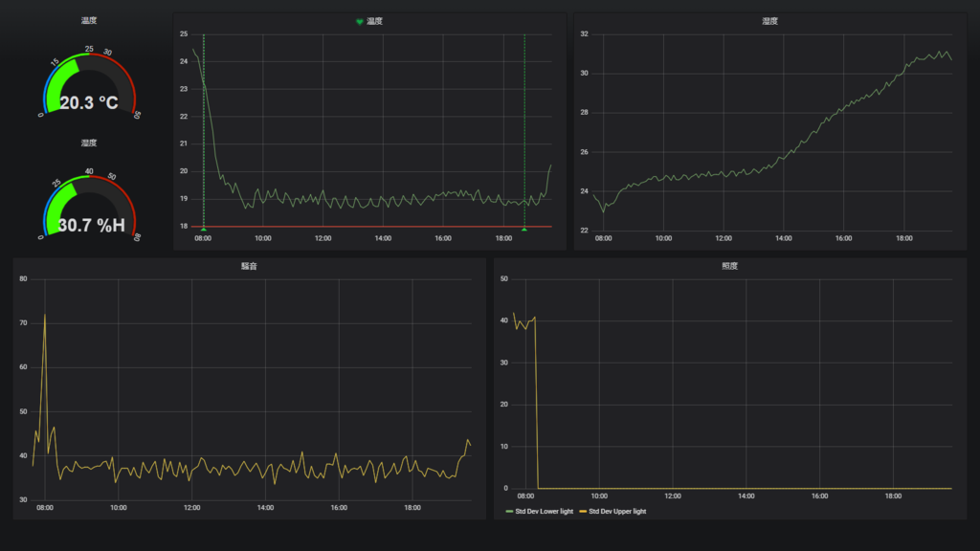Viewport: 980px width, 551px height.
Task: Click the green heart alert icon
Action: click(x=360, y=22)
